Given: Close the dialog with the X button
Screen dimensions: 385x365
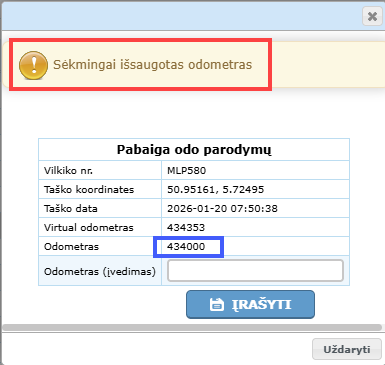Looking at the screenshot, I should [x=372, y=16].
